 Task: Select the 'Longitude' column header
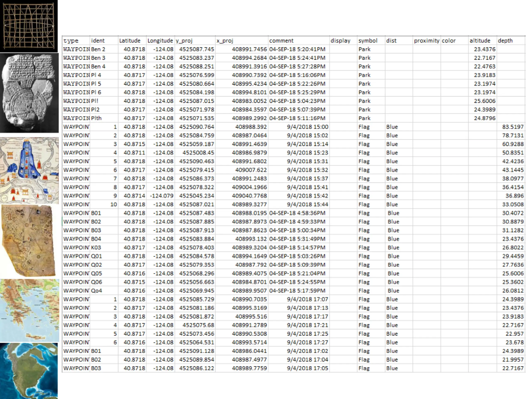160,41
